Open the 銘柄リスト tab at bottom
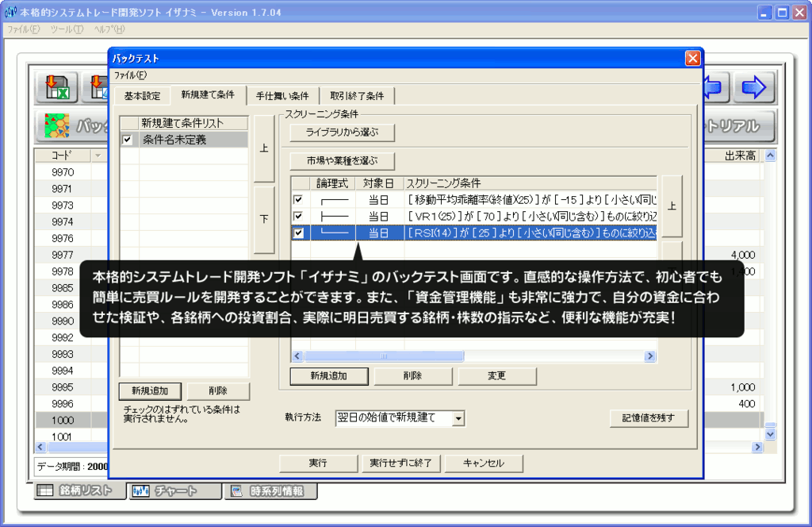Screen dimensions: 812x527 (80, 490)
